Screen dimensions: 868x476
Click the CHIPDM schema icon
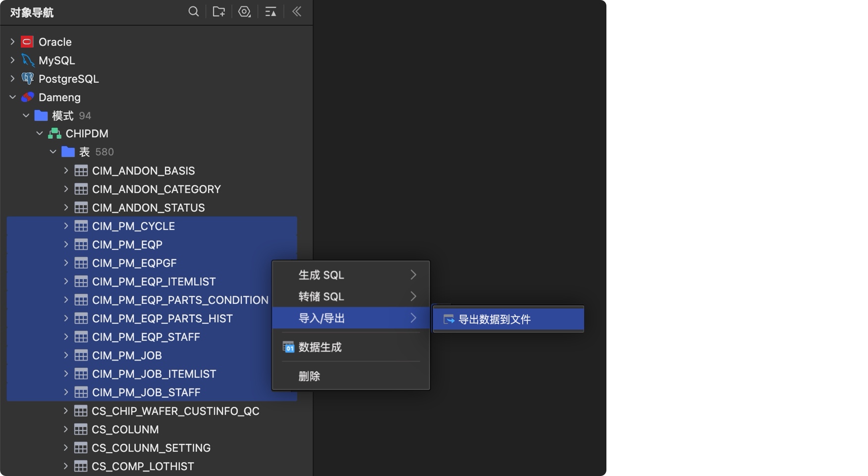[54, 133]
